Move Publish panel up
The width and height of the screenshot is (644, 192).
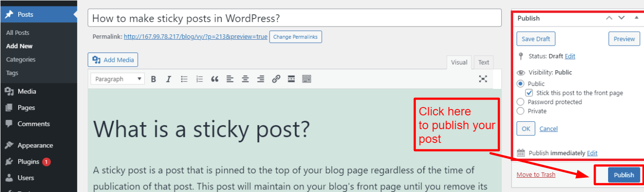pyautogui.click(x=610, y=18)
